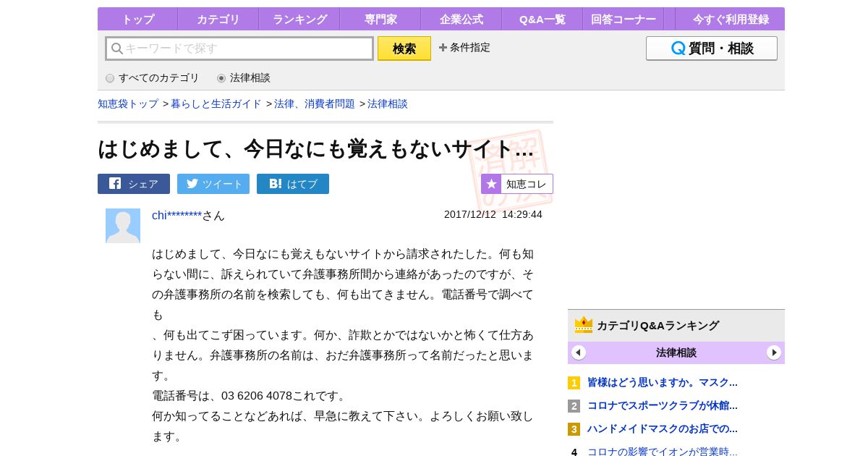Bookmark with the はてブ button
Viewport: 868px width, 456px height.
coord(293,184)
